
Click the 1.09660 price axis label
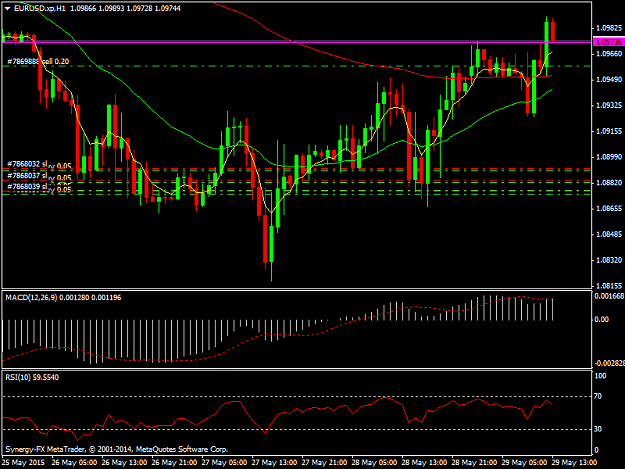[609, 53]
